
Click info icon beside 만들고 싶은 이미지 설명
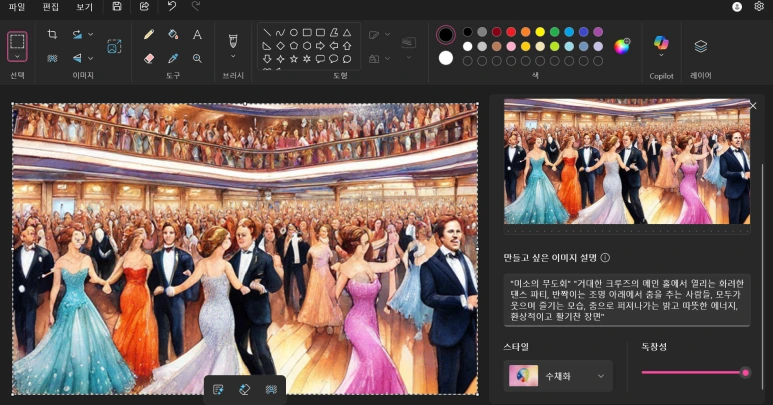tap(605, 258)
